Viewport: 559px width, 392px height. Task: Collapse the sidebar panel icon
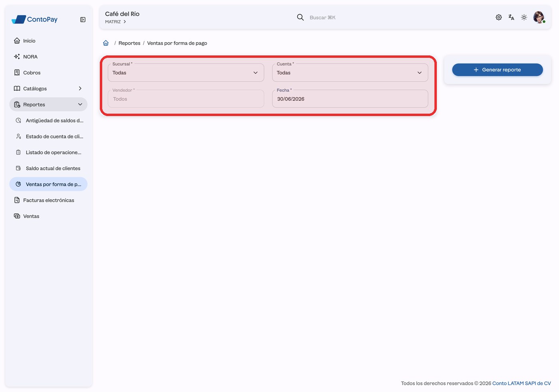tap(83, 20)
